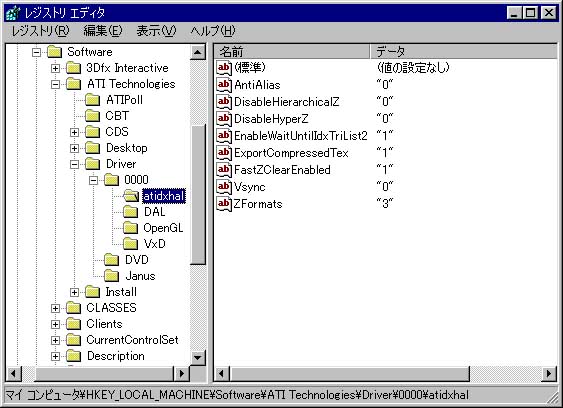The image size is (563, 408).
Task: Select the ExportCompressedTex value icon
Action: coord(224,153)
